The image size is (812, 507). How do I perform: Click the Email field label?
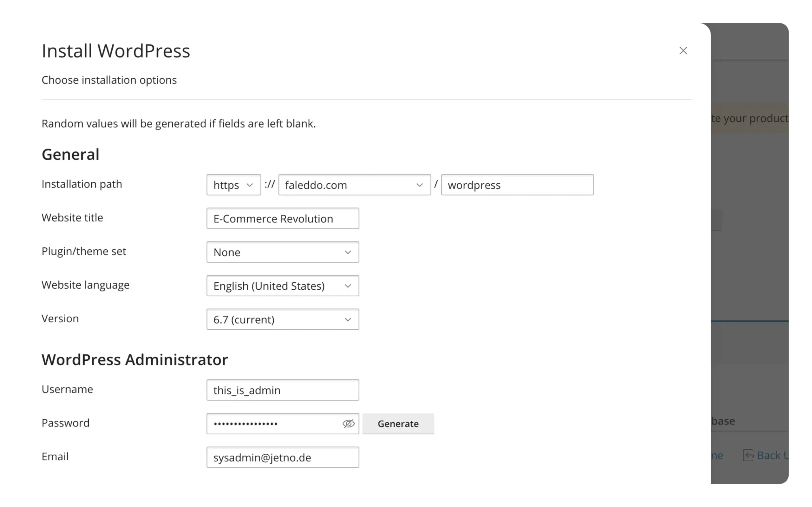tap(55, 456)
